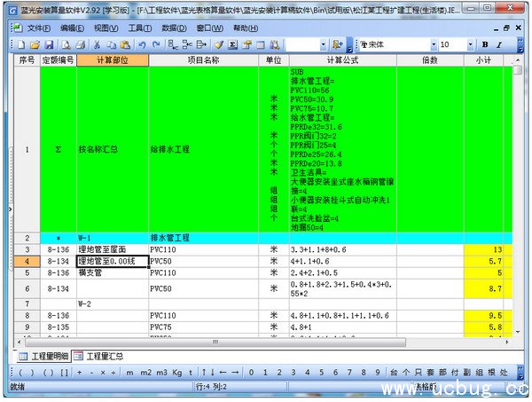
Task: Click the tree-with-arrow row toolbar icon
Action: (201, 45)
